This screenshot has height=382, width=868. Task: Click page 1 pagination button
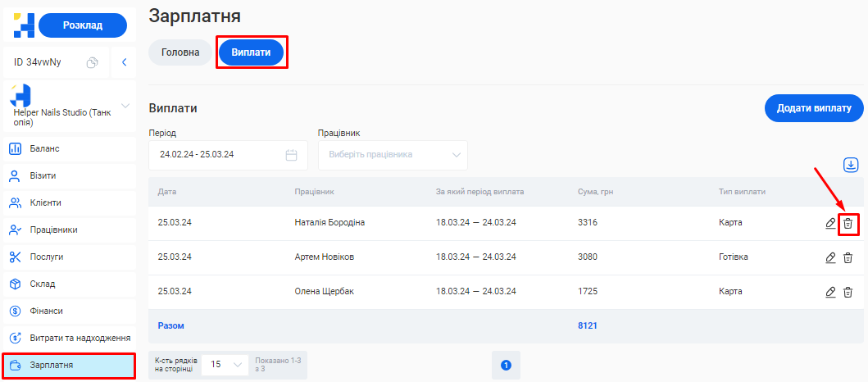506,365
